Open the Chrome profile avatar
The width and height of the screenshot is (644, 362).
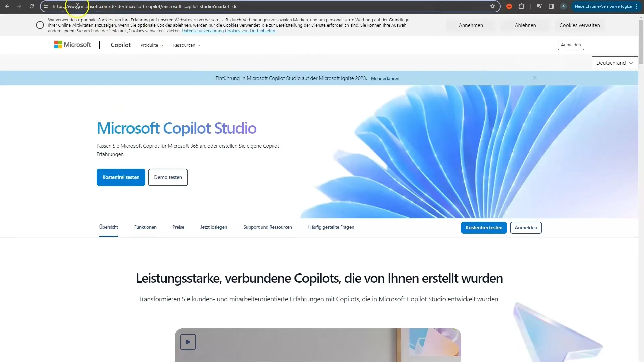(563, 6)
